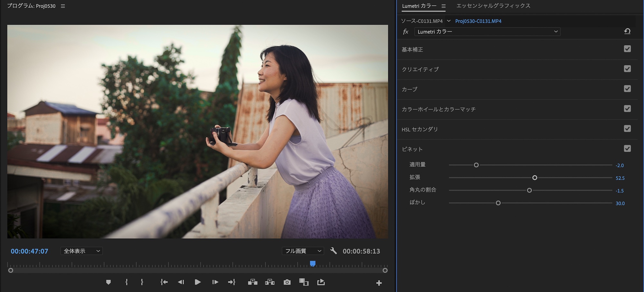Switch to エッセンシャルグラフィックス tab
The image size is (644, 292).
[x=493, y=6]
